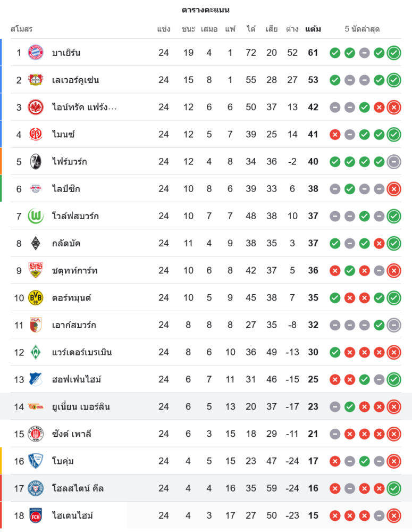Click Bayern's latest match win indicator

pyautogui.click(x=394, y=53)
